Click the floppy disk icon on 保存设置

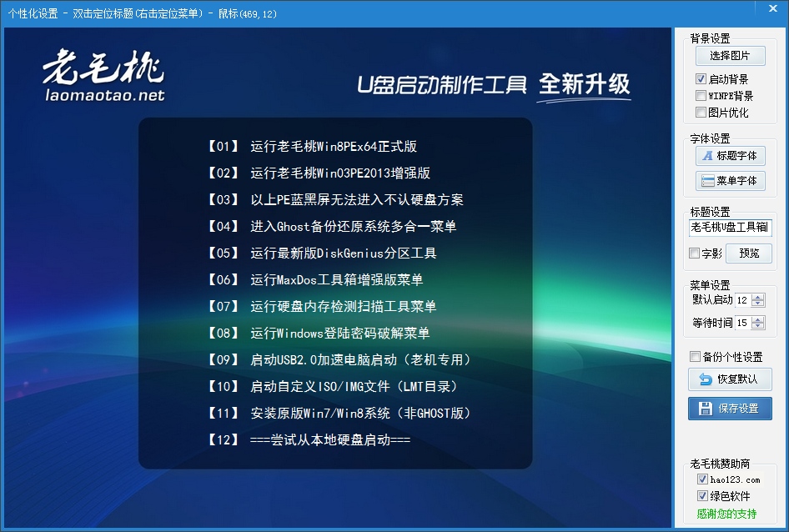click(x=705, y=409)
